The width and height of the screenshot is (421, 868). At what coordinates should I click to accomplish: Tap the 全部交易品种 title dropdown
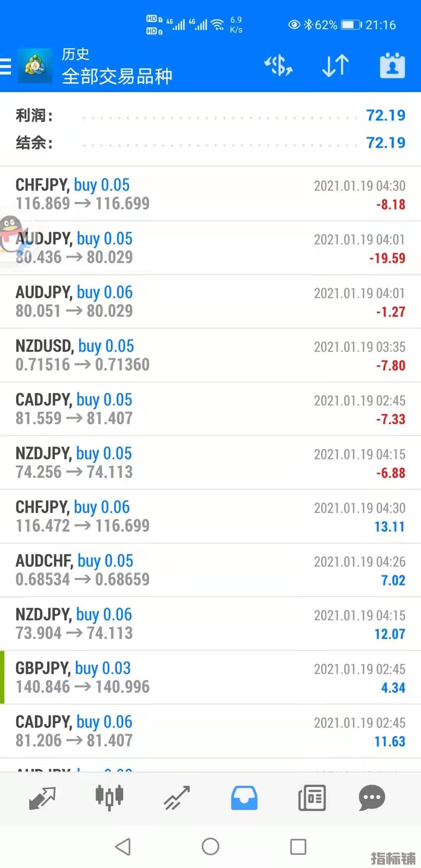pyautogui.click(x=117, y=76)
